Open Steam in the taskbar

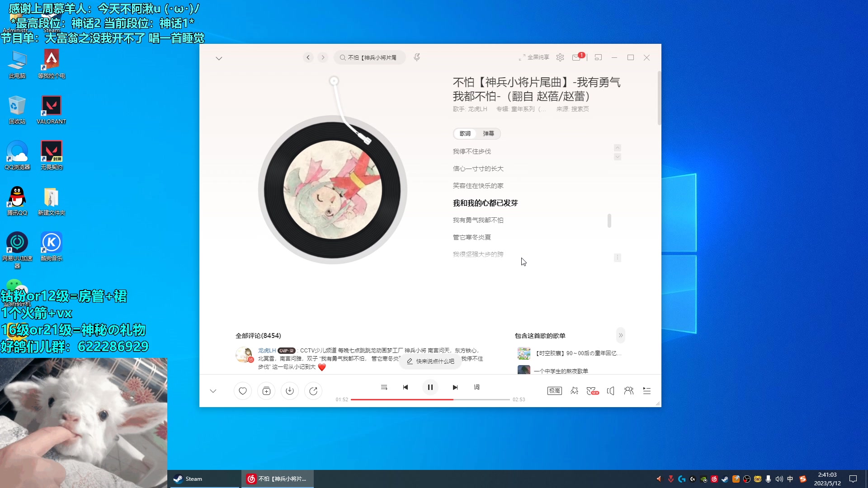pos(204,479)
